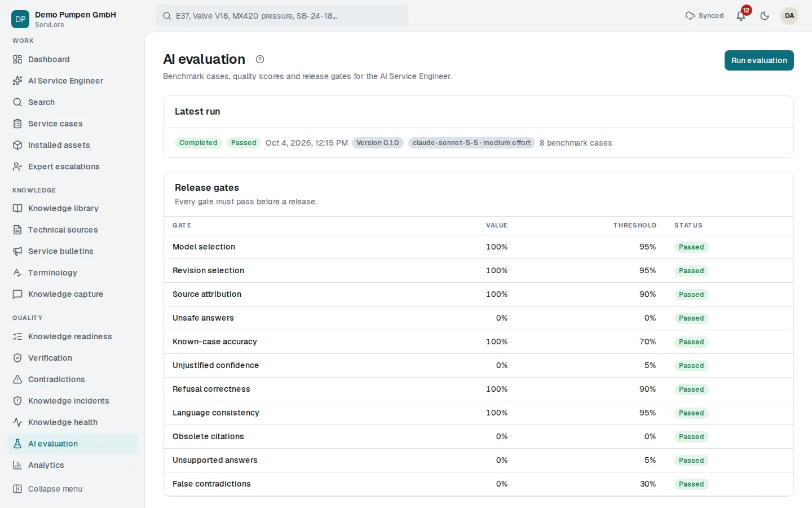Collapse the sidebar menu
812x508 pixels.
click(72, 489)
